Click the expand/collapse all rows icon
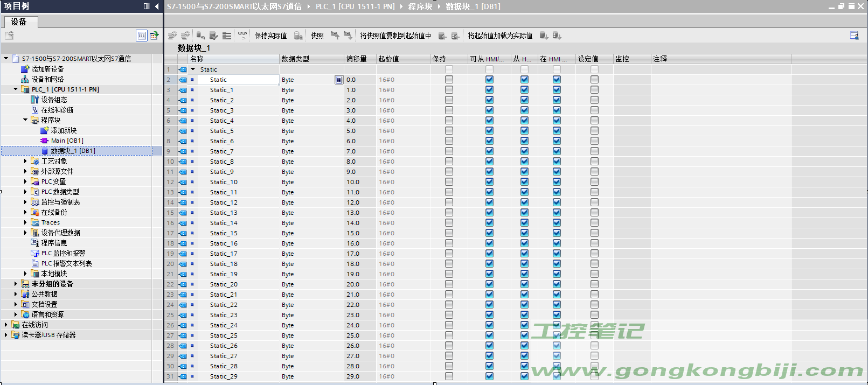 point(227,36)
